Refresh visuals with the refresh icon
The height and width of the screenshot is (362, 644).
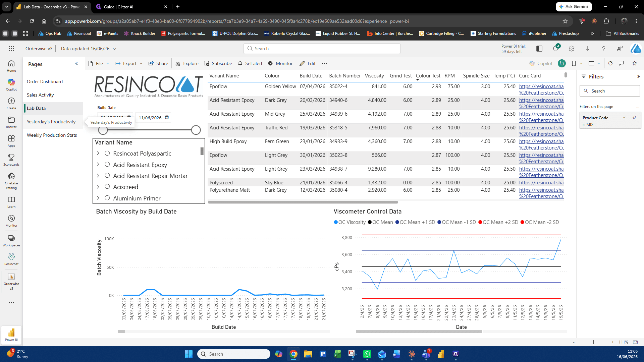pos(610,63)
